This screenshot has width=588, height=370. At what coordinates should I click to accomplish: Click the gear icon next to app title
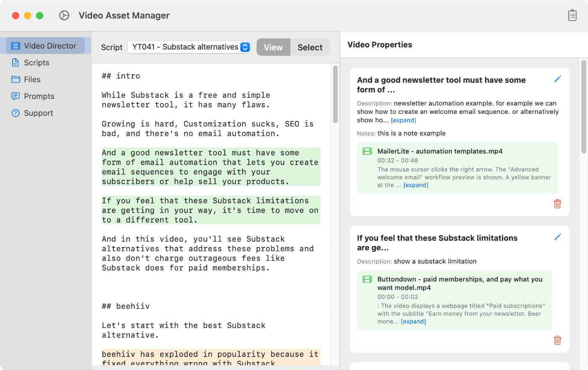64,15
